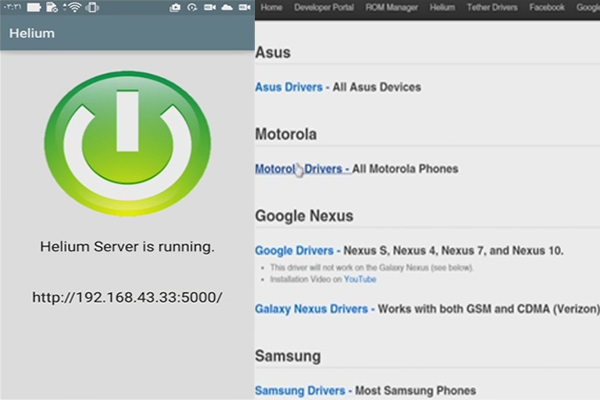Tap the battery icon in status bar

point(34,7)
